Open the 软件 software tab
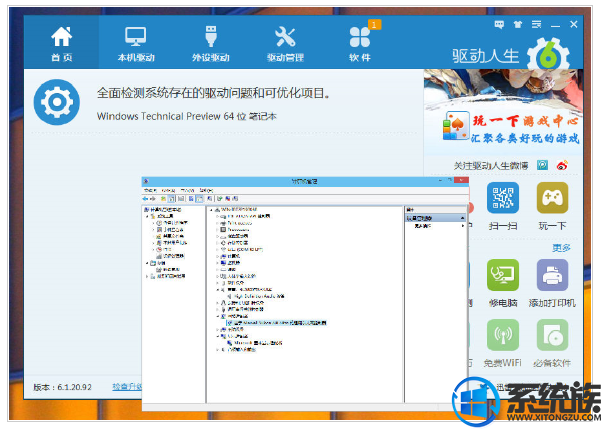 tap(360, 44)
